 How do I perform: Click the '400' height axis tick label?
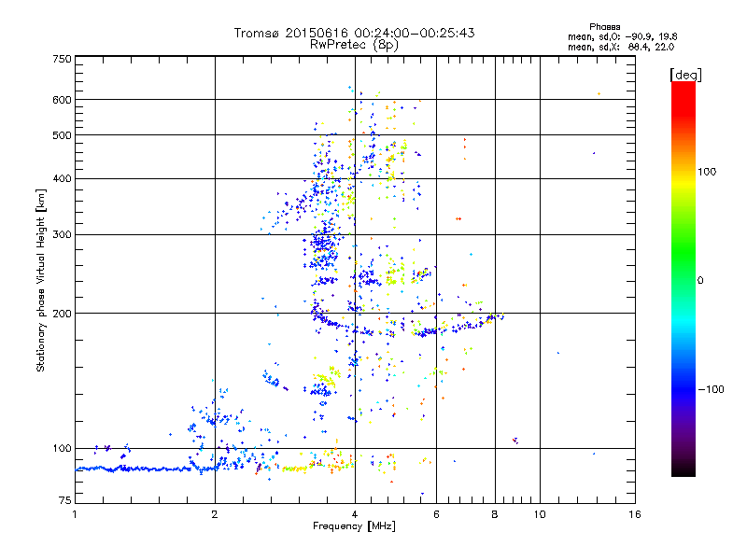click(63, 178)
